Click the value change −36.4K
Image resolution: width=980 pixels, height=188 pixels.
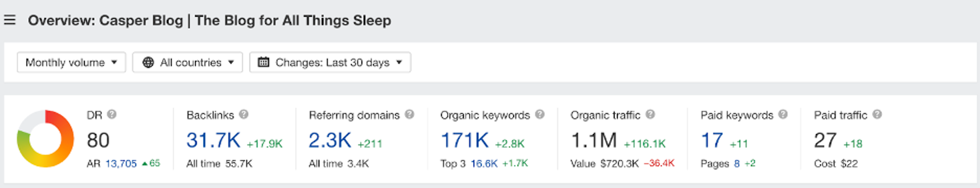tap(659, 163)
